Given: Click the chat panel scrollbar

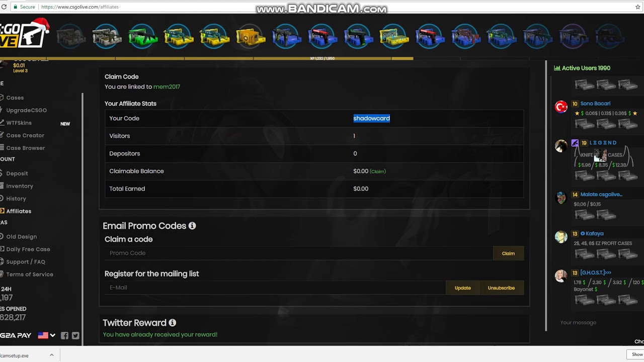Looking at the screenshot, I should tap(546, 196).
